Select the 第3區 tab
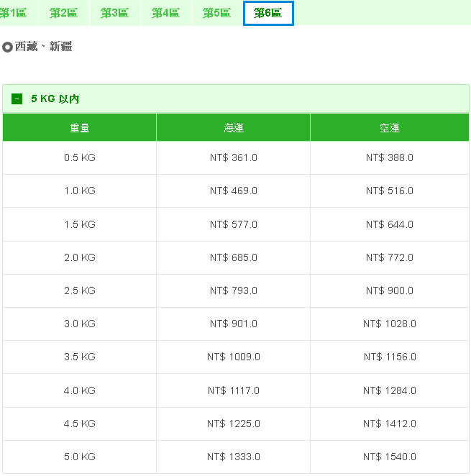Image resolution: width=471 pixels, height=476 pixels. click(x=114, y=13)
